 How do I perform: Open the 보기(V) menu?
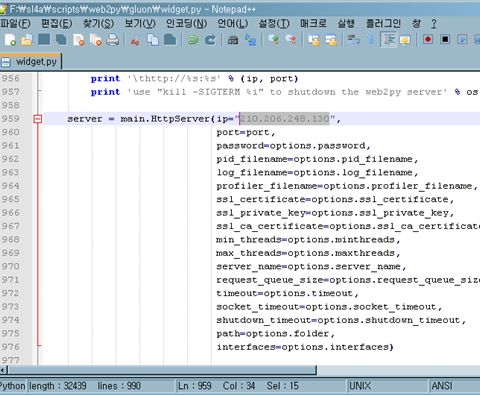click(x=140, y=24)
